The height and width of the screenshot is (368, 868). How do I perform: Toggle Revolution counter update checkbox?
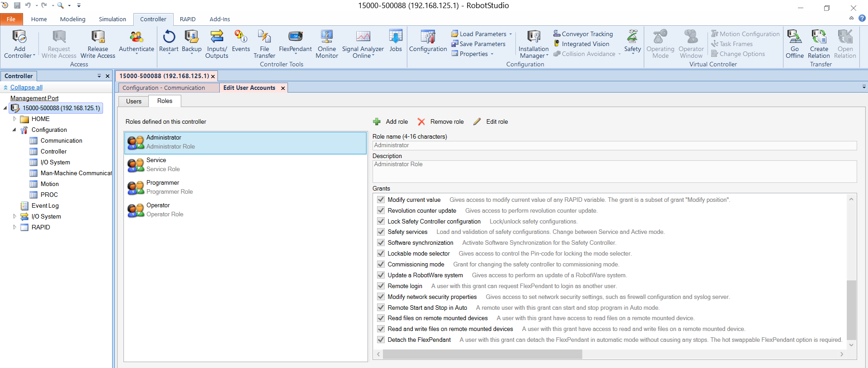pos(381,210)
